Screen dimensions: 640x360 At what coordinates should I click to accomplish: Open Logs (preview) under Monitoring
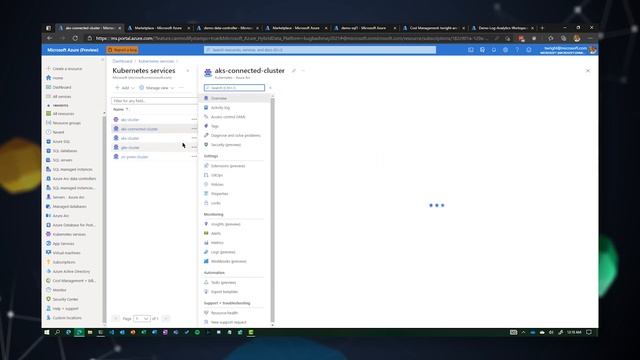click(x=223, y=252)
